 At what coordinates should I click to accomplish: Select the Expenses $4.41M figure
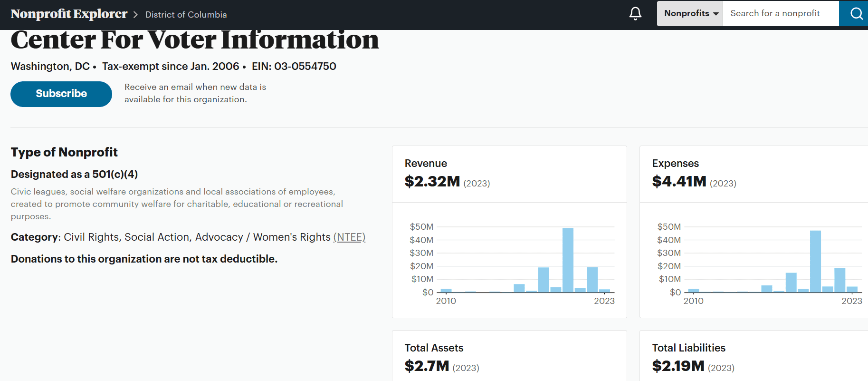(679, 181)
